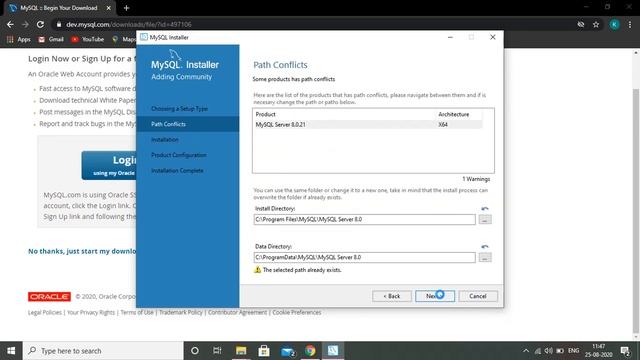640x360 pixels.
Task: Select Product Configuration step in sidebar
Action: click(179, 155)
